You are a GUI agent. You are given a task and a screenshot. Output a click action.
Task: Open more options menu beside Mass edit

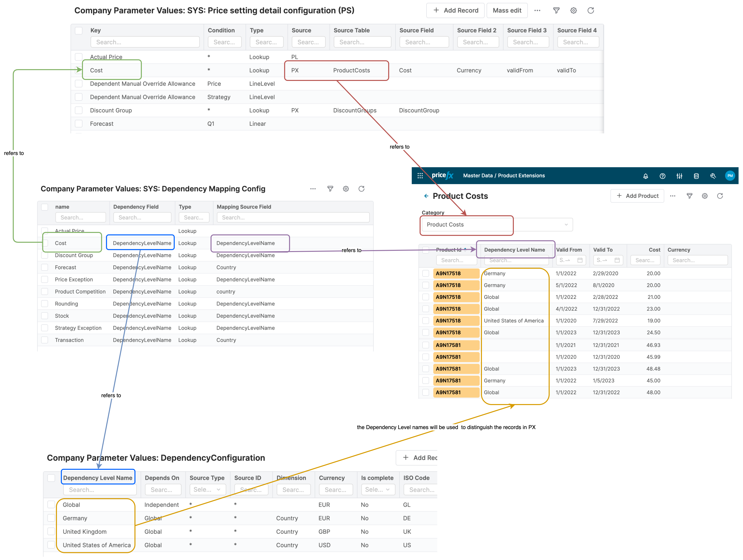coord(537,10)
